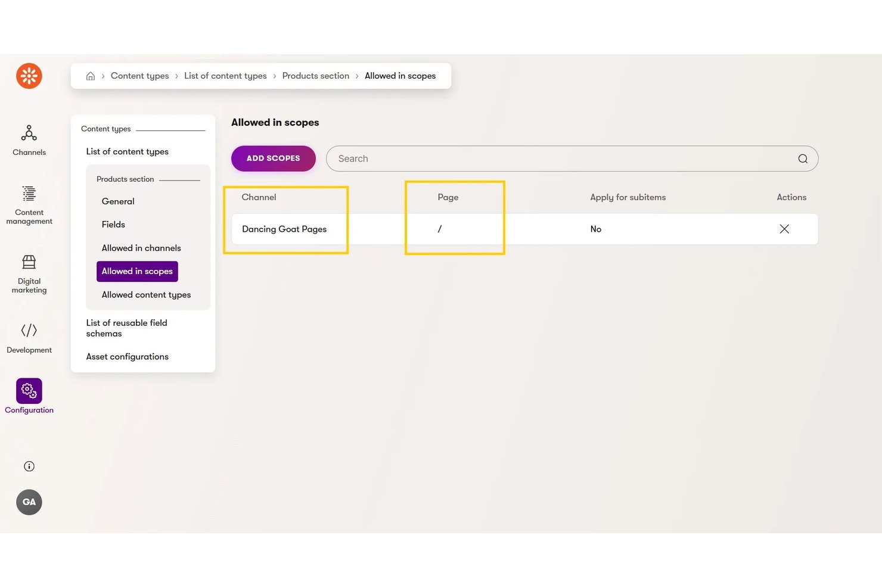Open Allowed content types tab
882x588 pixels.
tap(147, 295)
